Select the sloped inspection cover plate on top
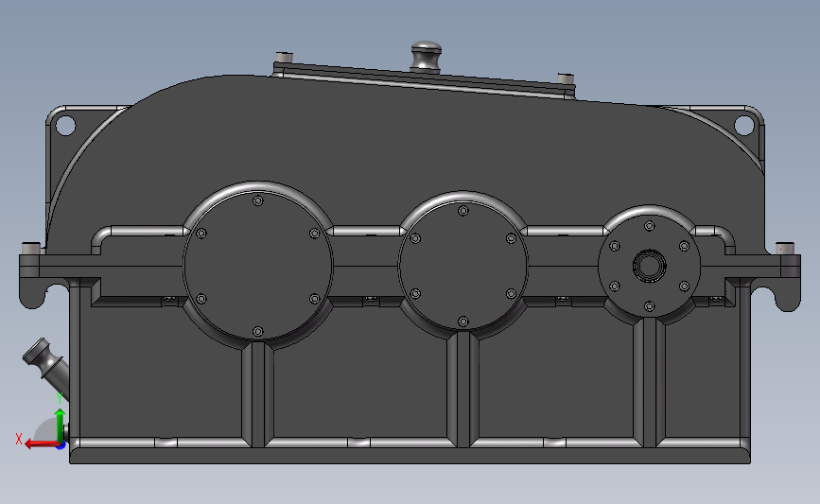820x504 pixels. click(x=425, y=80)
